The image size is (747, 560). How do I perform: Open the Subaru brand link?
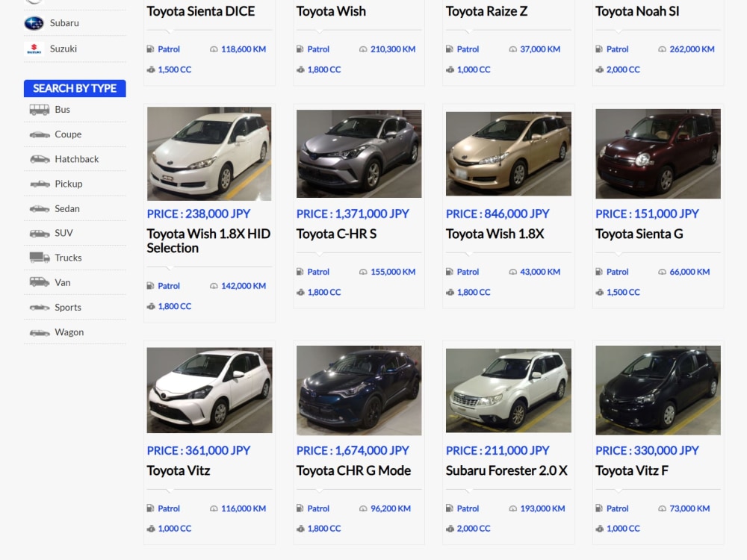point(64,23)
